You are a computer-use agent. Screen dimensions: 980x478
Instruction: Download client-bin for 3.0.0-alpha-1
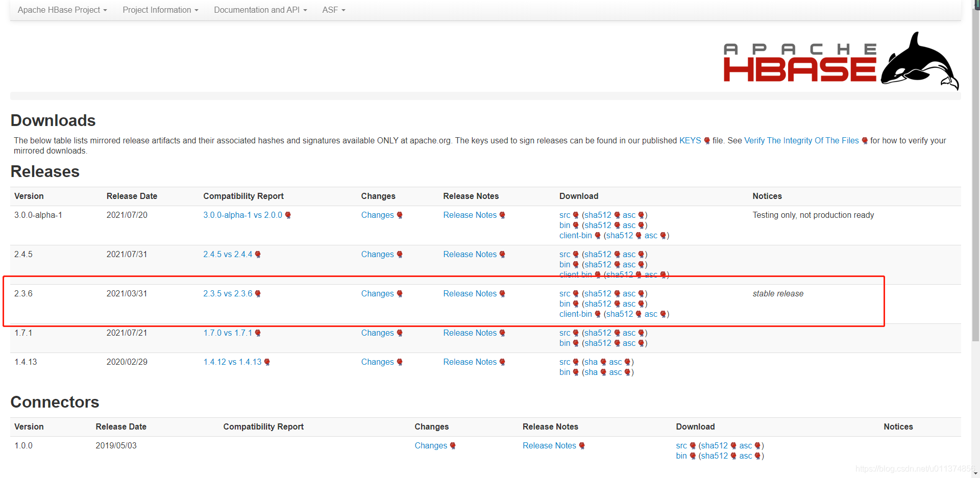click(x=575, y=235)
